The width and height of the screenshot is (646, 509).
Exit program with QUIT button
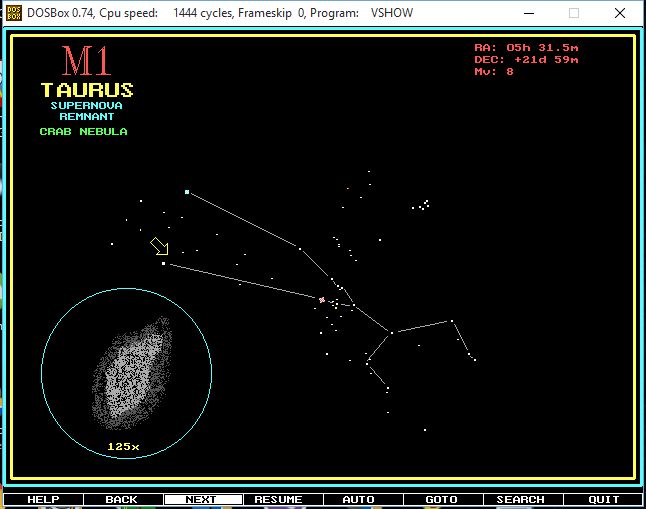[x=603, y=500]
